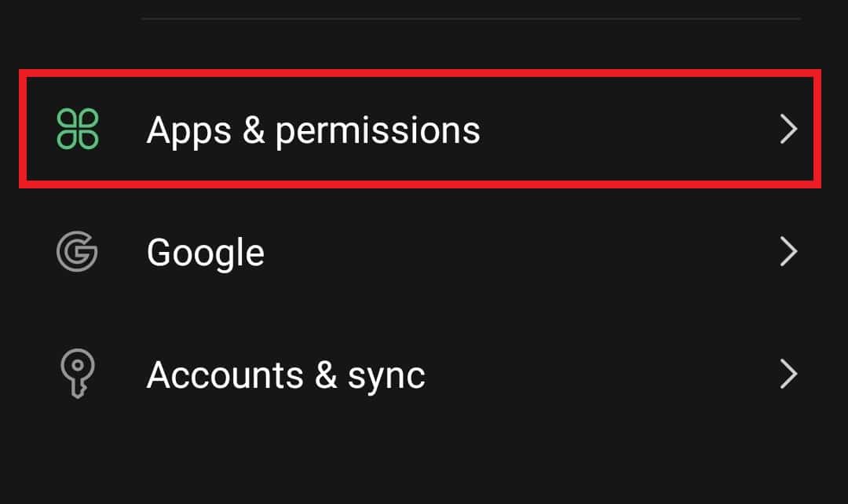Viewport: 848px width, 504px height.
Task: Expand Apps & permissions using its chevron
Action: (788, 130)
